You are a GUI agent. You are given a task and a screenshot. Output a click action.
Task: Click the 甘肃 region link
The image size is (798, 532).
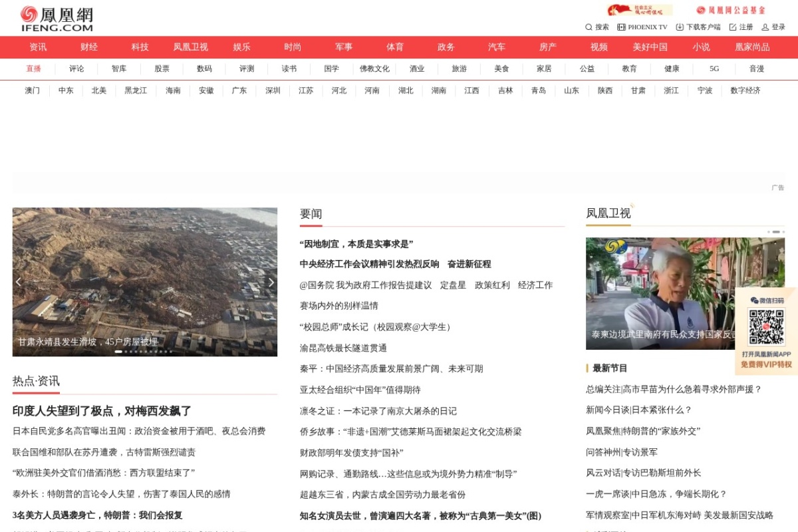click(x=638, y=90)
